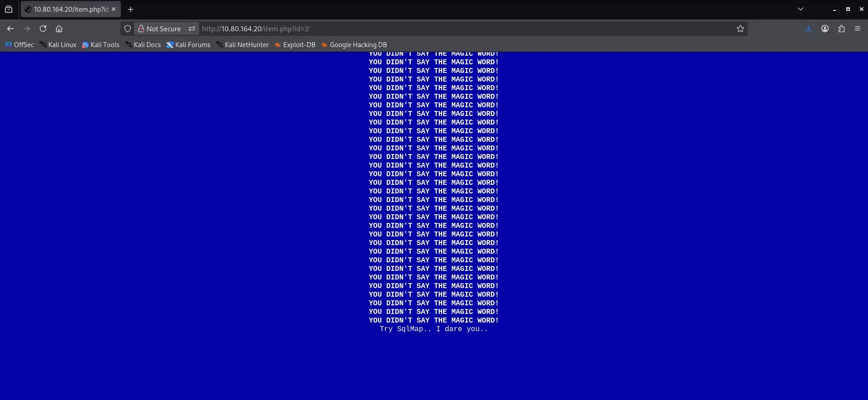868x400 pixels.
Task: Click the URL address bar field
Action: pyautogui.click(x=453, y=29)
